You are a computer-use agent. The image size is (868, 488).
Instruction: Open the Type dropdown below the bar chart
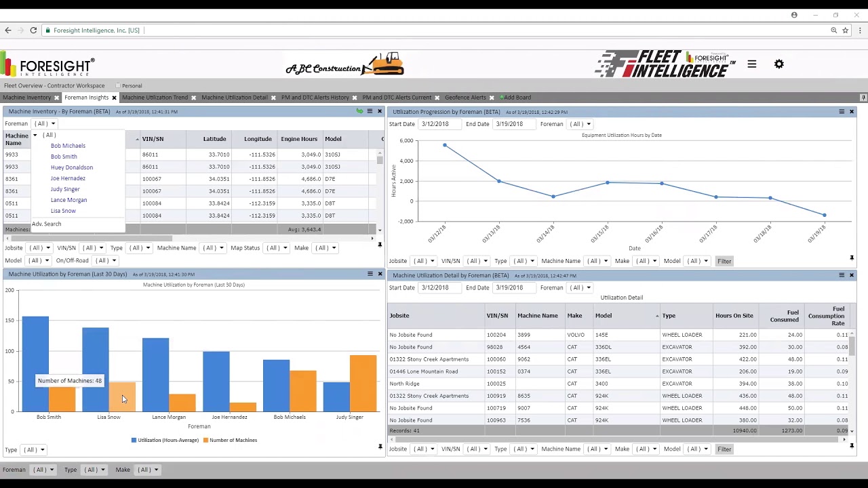pyautogui.click(x=34, y=450)
